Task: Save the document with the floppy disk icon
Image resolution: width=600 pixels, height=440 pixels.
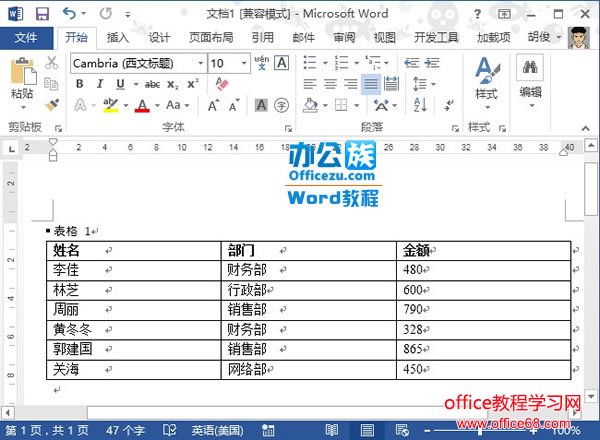Action: coord(42,14)
